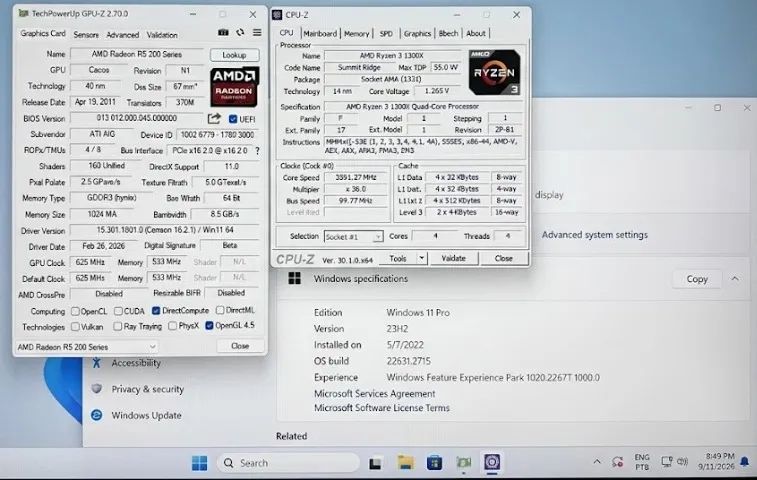Toggle OpenCL checkbox

click(75, 311)
